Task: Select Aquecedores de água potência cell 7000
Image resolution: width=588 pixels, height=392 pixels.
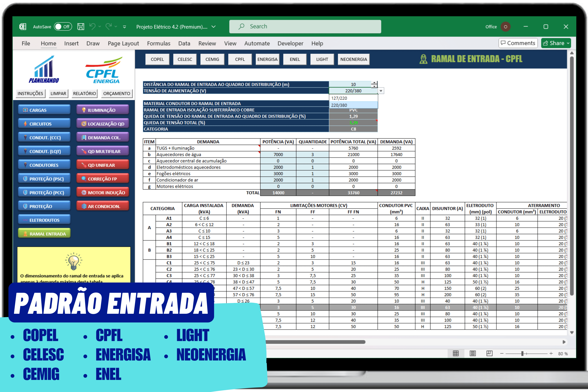Action: click(278, 154)
